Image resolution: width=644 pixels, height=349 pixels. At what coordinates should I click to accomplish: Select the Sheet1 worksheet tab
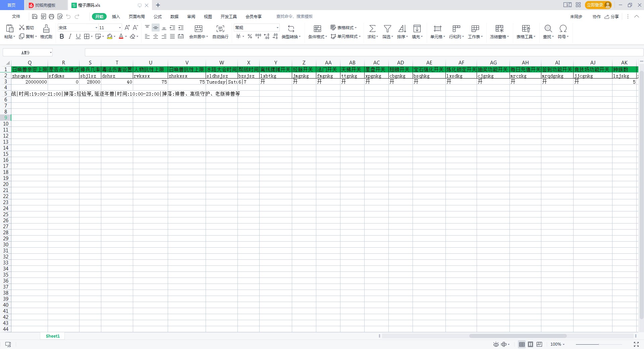click(x=53, y=336)
